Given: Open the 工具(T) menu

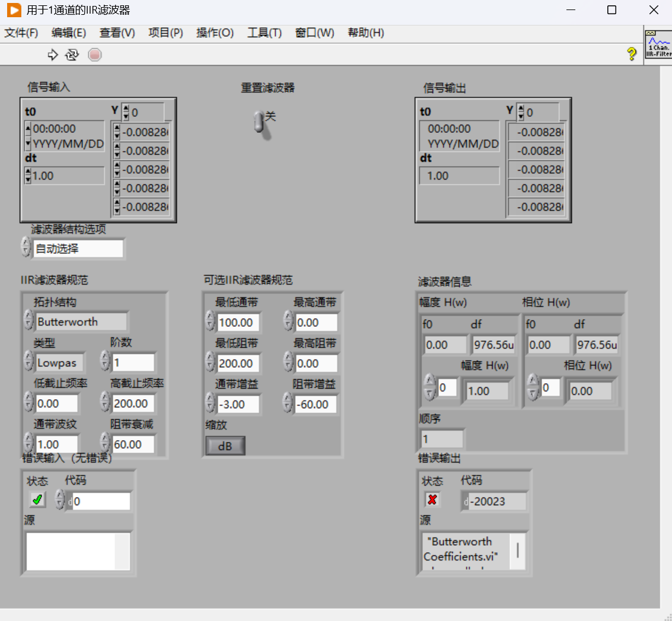Looking at the screenshot, I should click(264, 33).
